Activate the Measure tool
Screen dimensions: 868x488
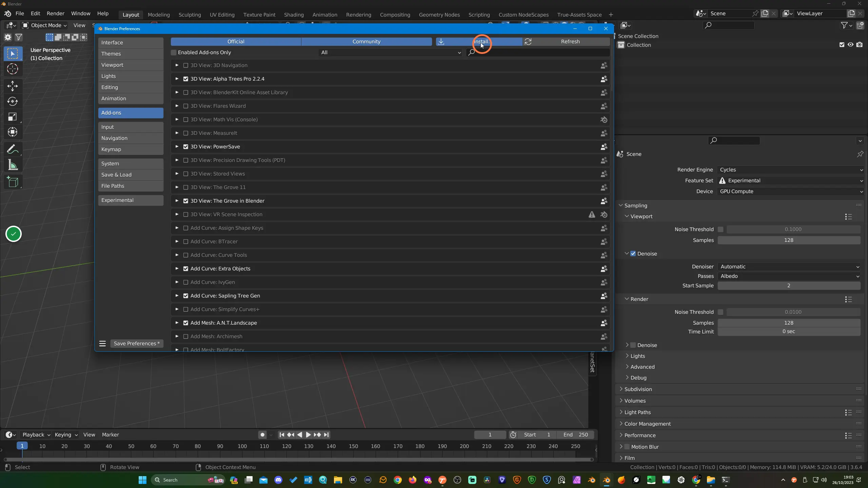13,165
